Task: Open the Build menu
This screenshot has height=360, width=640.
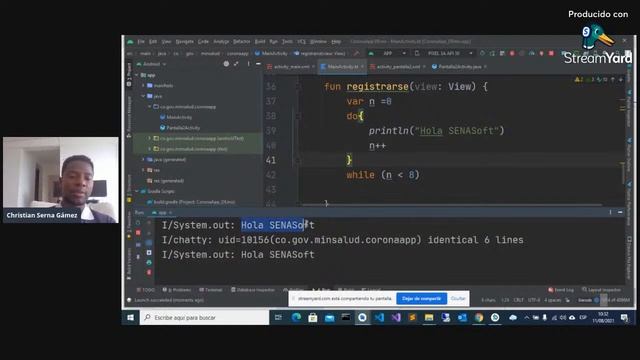Action: click(260, 42)
